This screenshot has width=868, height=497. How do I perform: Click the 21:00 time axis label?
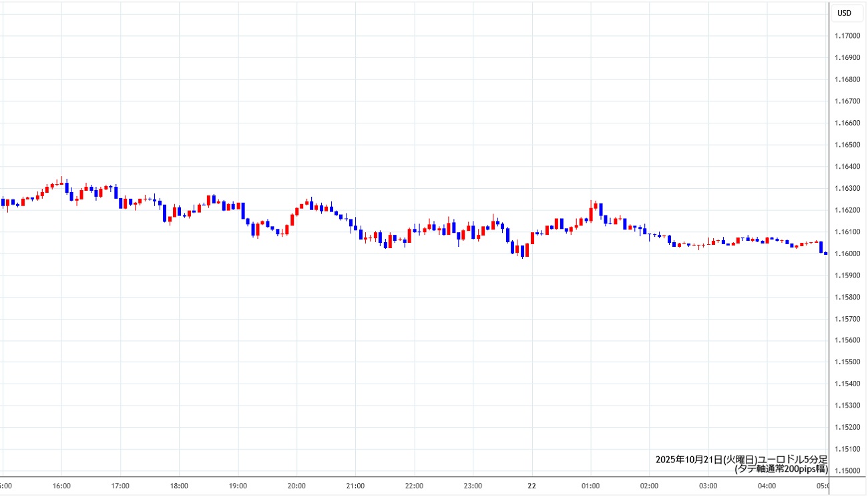(x=355, y=486)
